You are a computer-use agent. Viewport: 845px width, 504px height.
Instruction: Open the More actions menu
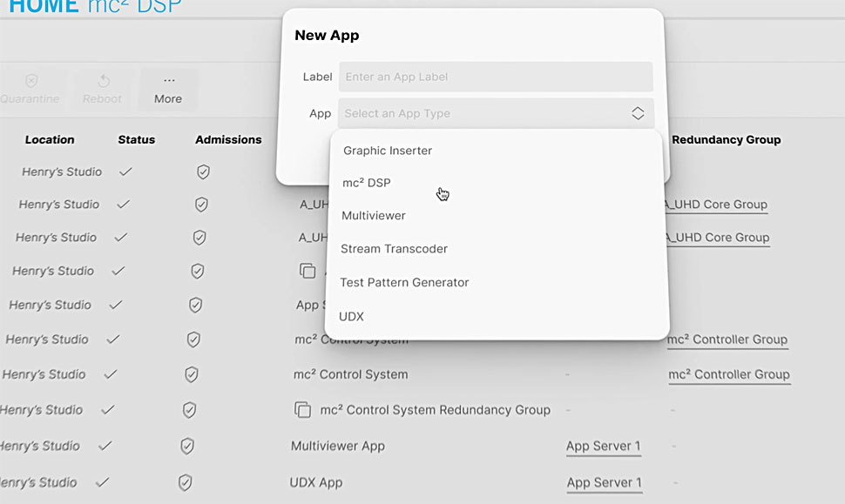tap(168, 90)
